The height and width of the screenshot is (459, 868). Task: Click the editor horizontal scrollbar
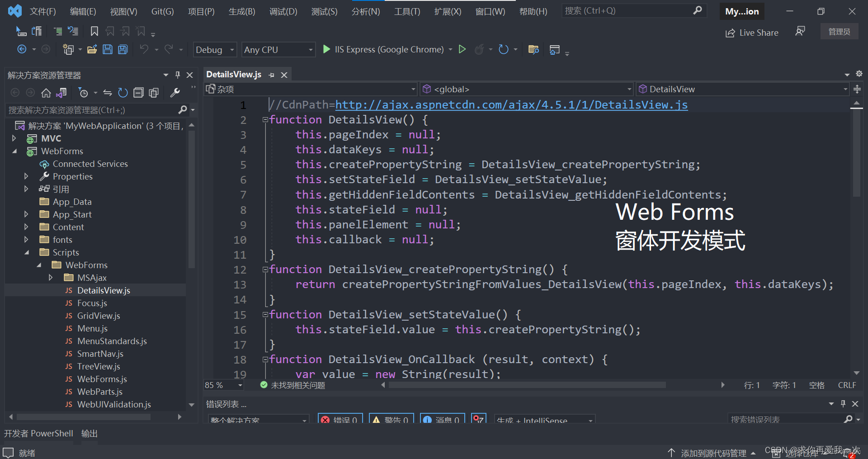pos(527,385)
